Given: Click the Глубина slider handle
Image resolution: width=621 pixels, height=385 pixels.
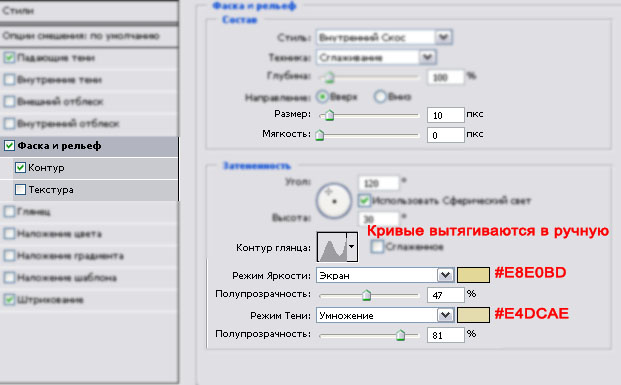Looking at the screenshot, I should (x=329, y=77).
